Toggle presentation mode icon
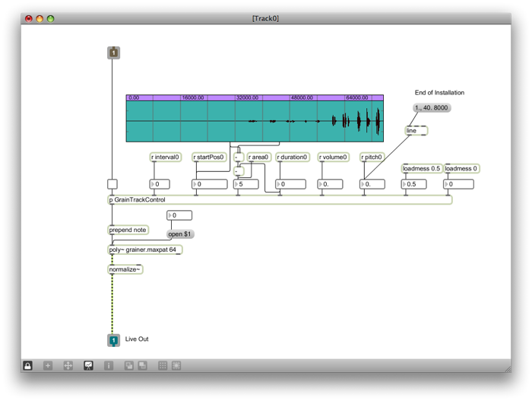Viewport: 532px width, 401px height. coord(88,366)
